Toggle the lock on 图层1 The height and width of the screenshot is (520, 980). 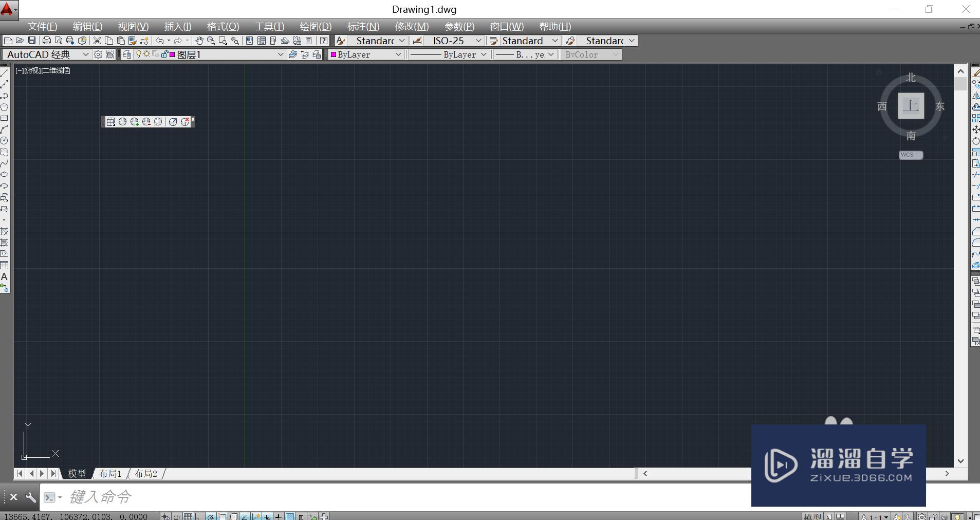point(164,54)
